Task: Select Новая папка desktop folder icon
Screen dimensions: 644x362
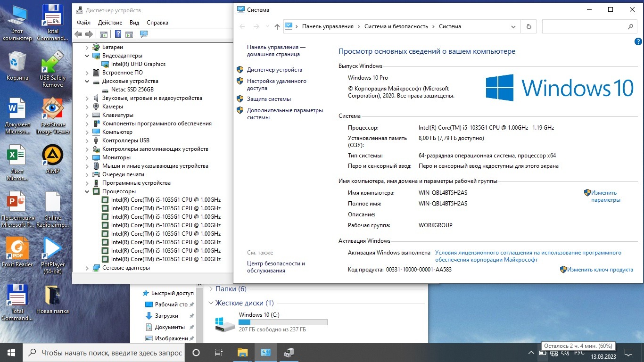Action: (53, 299)
